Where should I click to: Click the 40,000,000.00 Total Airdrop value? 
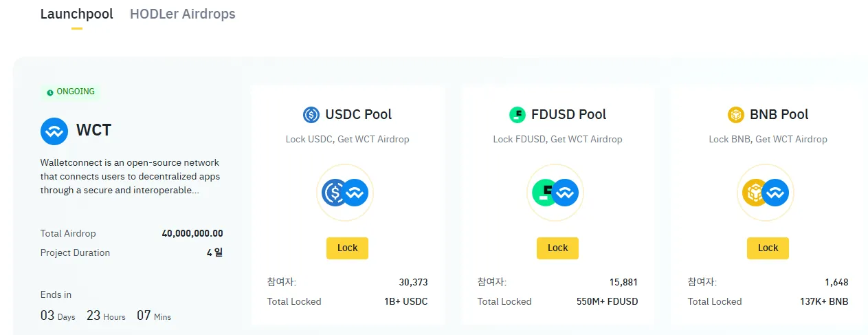click(192, 233)
